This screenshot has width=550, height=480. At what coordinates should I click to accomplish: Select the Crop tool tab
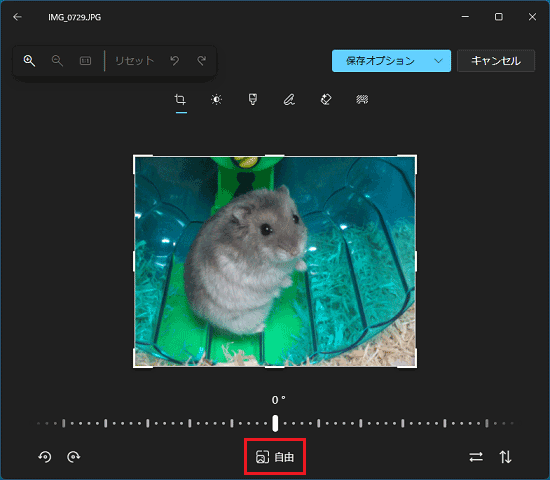point(180,100)
